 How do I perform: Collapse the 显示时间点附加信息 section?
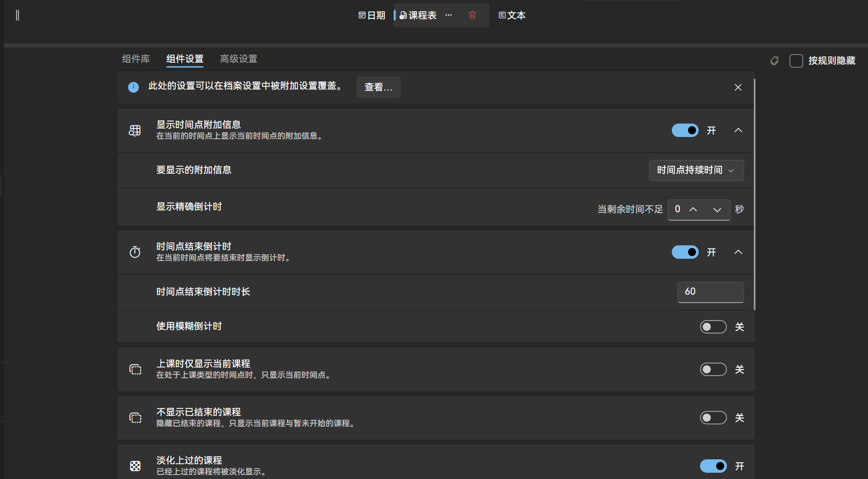[x=738, y=130]
